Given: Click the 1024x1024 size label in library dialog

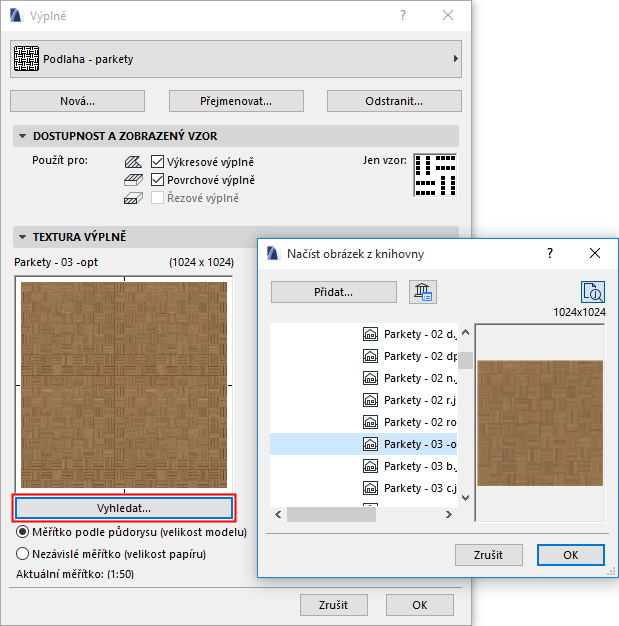Looking at the screenshot, I should [x=579, y=312].
